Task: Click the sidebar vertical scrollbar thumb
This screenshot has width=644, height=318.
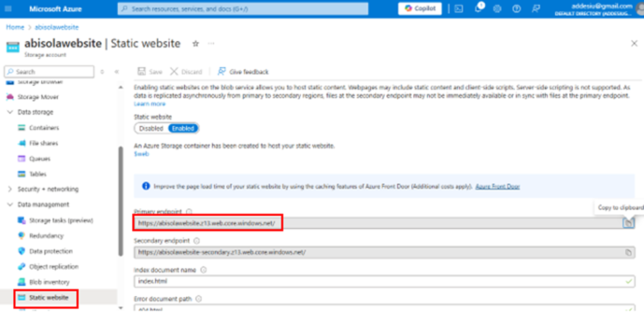Action: pos(120,202)
